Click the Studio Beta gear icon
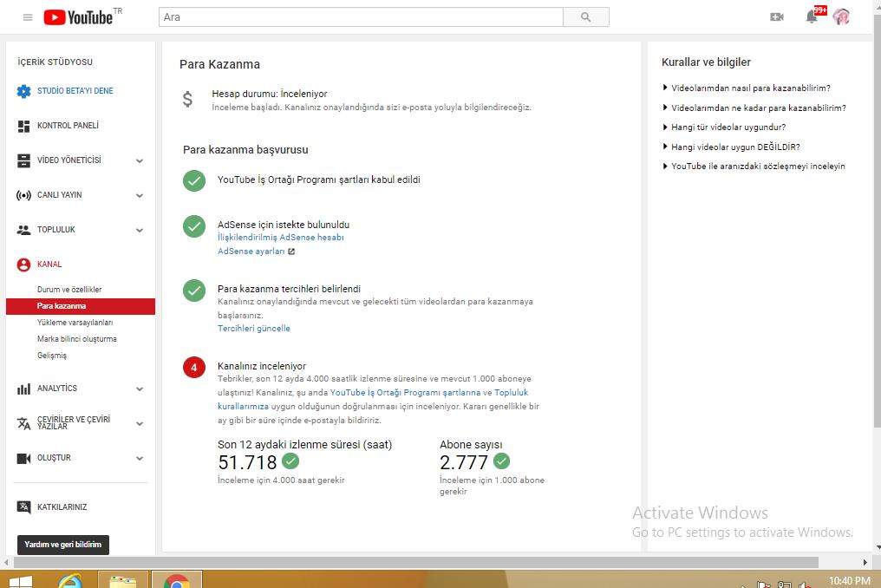 [23, 91]
